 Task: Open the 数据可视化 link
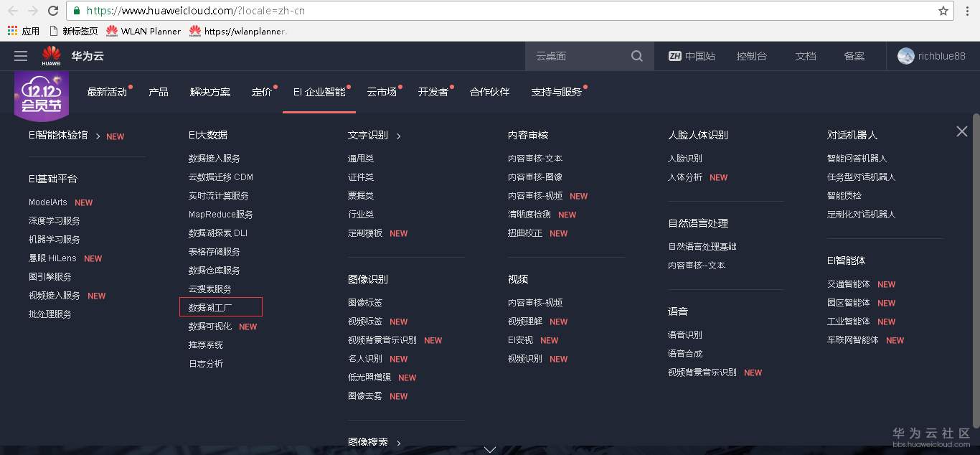click(210, 327)
